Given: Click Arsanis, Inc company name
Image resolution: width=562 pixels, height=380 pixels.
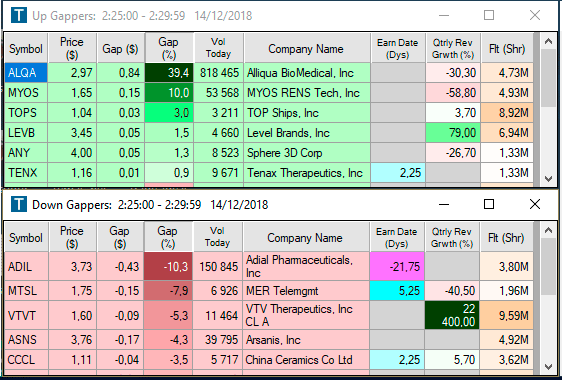Looking at the screenshot, I should 306,339.
